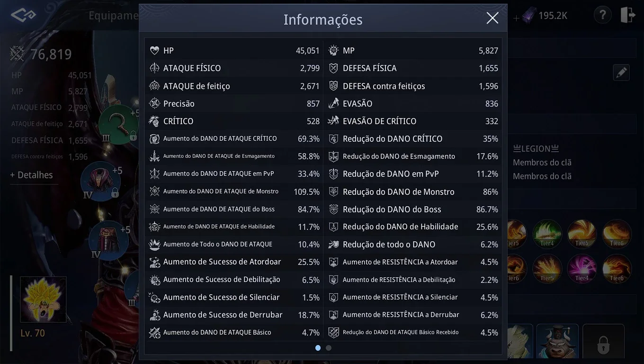
Task: Click the pencil edit icon
Action: pos(621,73)
